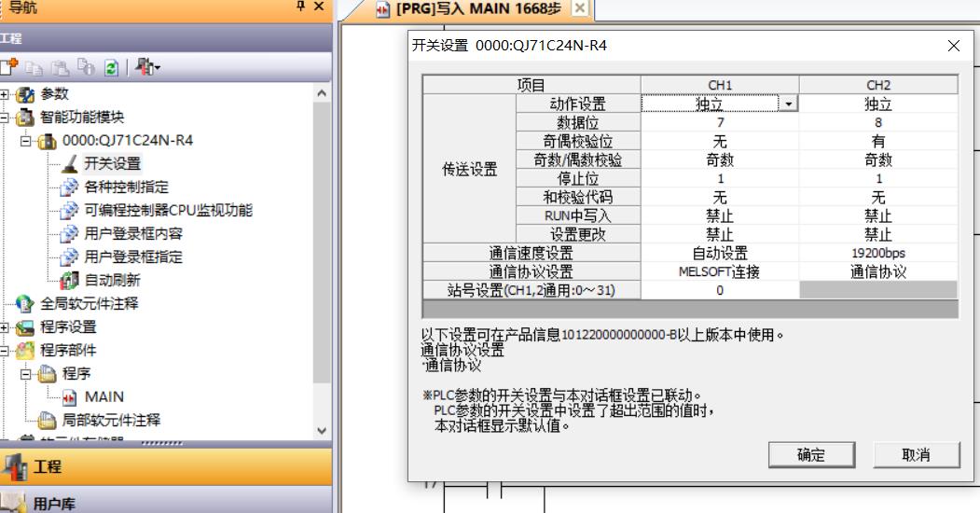Image resolution: width=980 pixels, height=513 pixels.
Task: Open the MAIN program in project tree
Action: tap(104, 396)
